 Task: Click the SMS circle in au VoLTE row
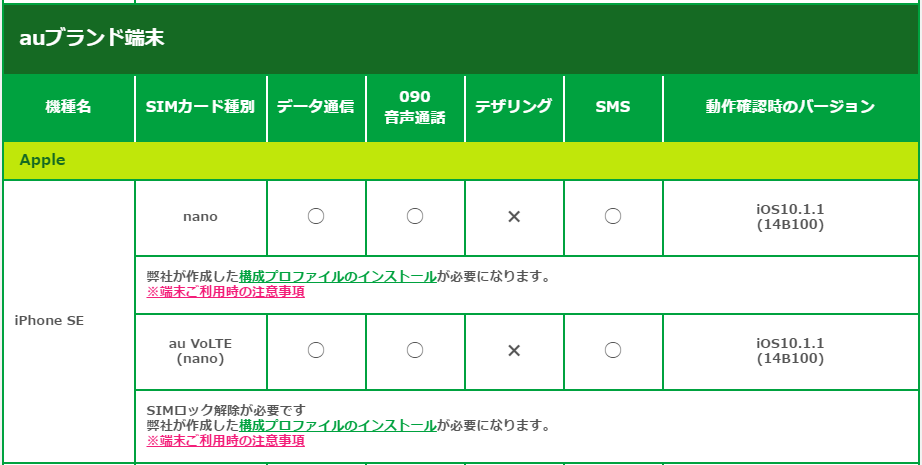[x=613, y=350]
